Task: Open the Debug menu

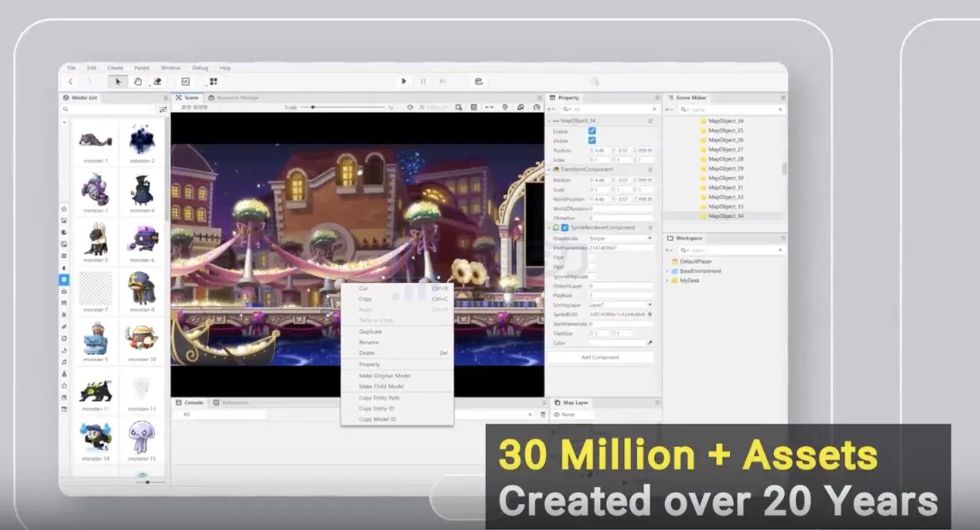Action: tap(200, 68)
